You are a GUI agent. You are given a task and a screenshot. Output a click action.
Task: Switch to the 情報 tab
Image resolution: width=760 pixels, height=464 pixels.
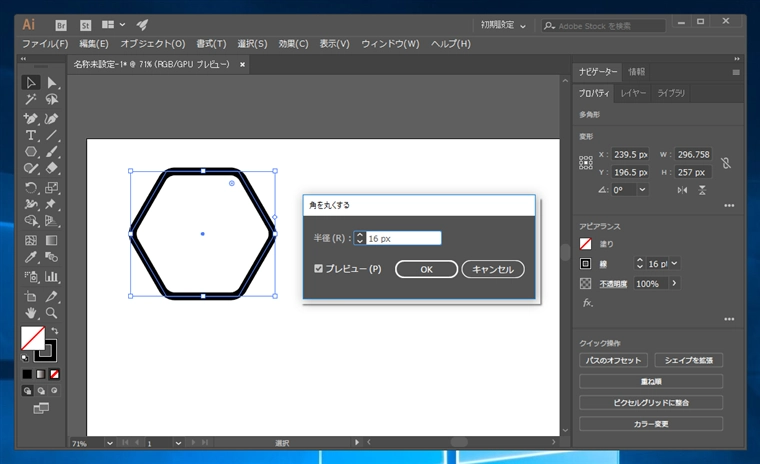(x=636, y=72)
